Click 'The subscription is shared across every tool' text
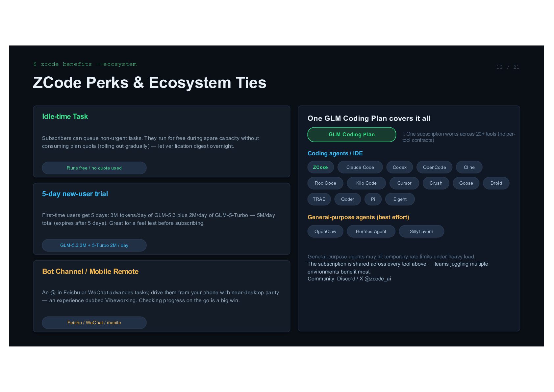The width and height of the screenshot is (554, 392). [x=398, y=268]
